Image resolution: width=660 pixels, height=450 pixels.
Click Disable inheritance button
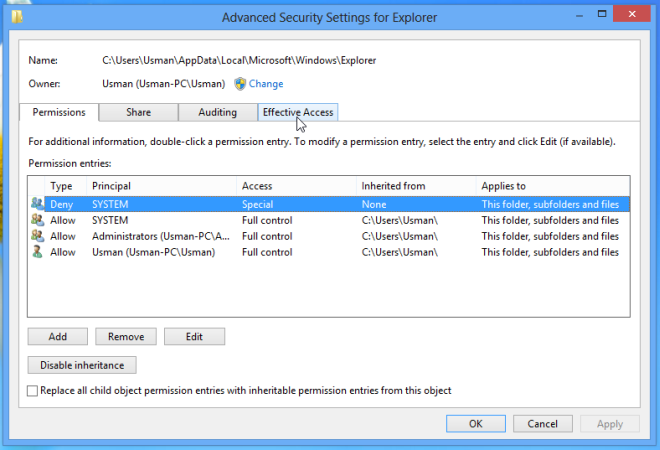(82, 365)
